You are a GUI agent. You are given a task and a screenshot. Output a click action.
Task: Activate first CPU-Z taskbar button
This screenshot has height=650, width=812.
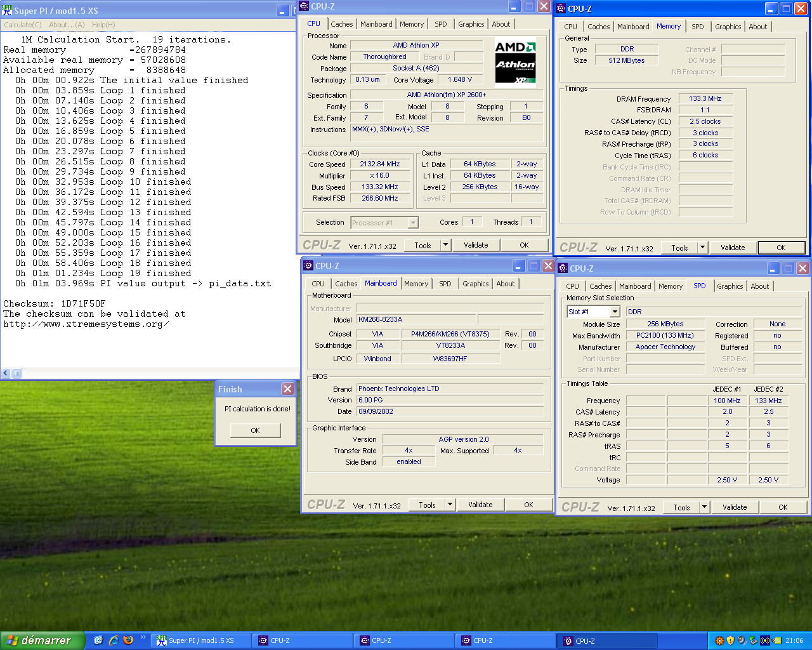[x=302, y=641]
